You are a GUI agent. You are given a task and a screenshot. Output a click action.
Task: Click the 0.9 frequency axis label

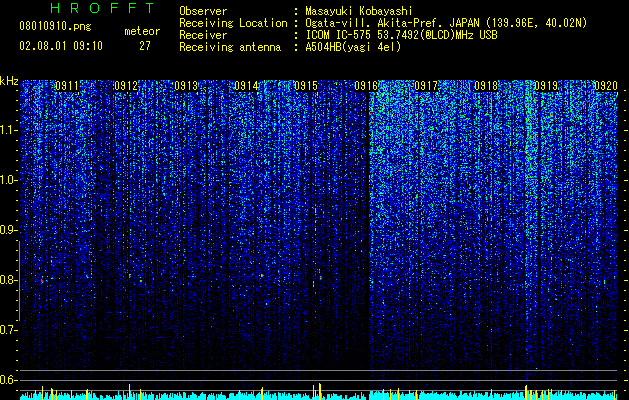[8, 230]
